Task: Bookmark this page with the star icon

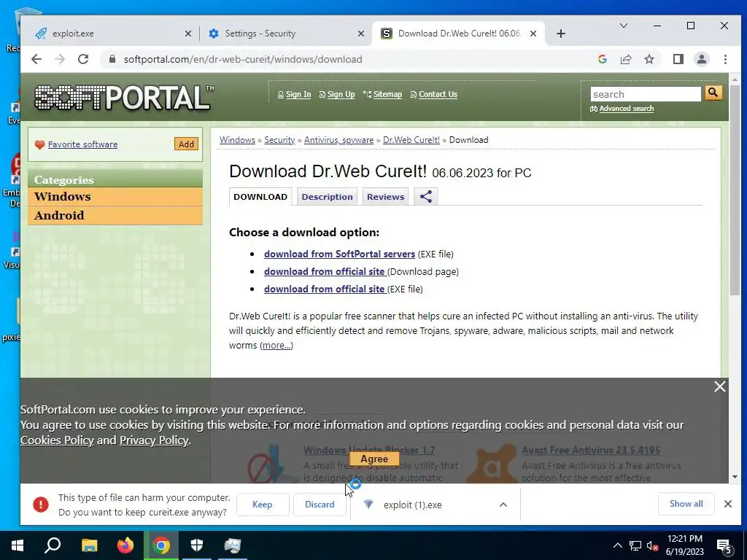Action: click(649, 59)
